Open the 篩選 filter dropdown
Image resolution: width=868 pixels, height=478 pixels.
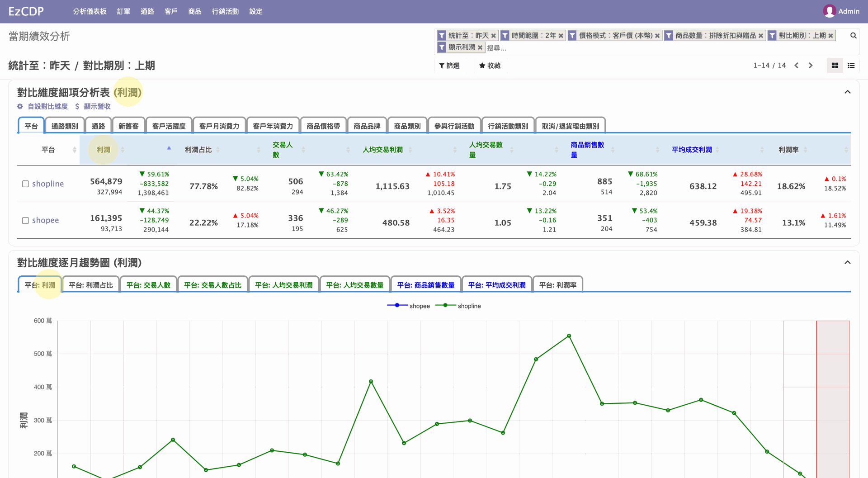coord(449,66)
